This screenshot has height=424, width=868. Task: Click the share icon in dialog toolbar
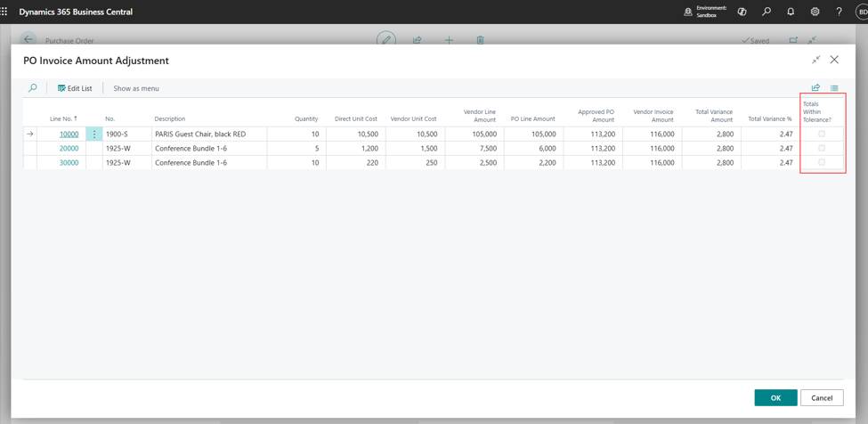(x=815, y=87)
